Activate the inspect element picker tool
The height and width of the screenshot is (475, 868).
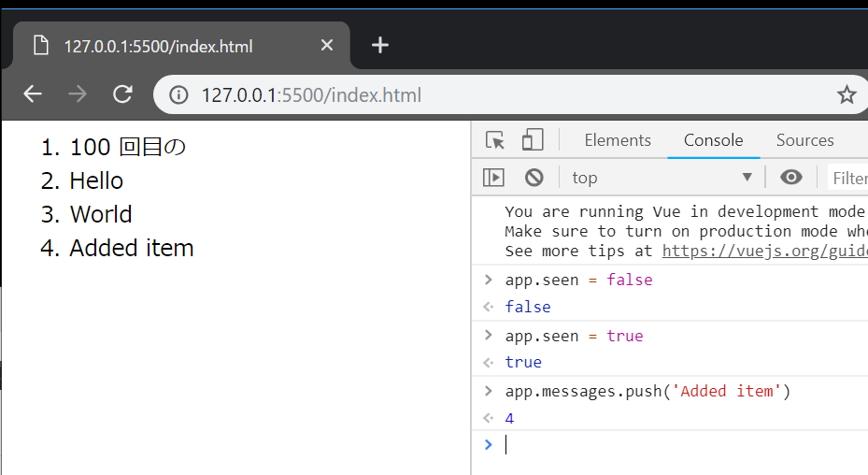coord(495,140)
